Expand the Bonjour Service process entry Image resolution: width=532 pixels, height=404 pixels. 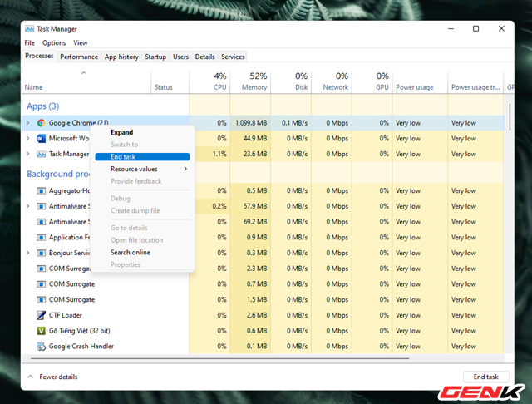coord(28,253)
